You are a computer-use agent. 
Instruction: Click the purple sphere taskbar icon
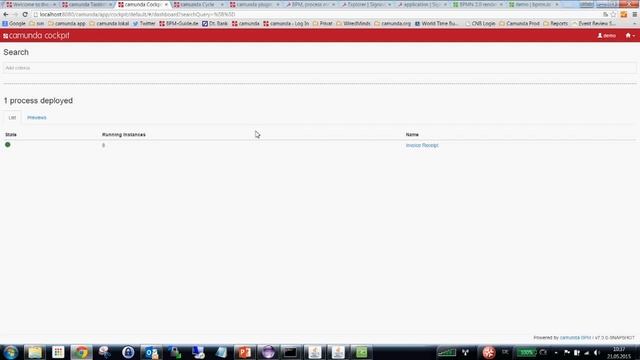(268, 352)
